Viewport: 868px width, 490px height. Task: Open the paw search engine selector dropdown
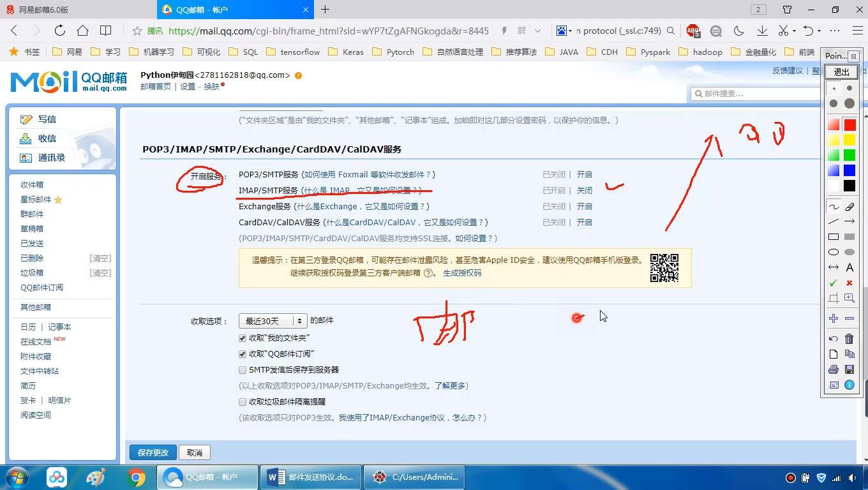(x=564, y=31)
